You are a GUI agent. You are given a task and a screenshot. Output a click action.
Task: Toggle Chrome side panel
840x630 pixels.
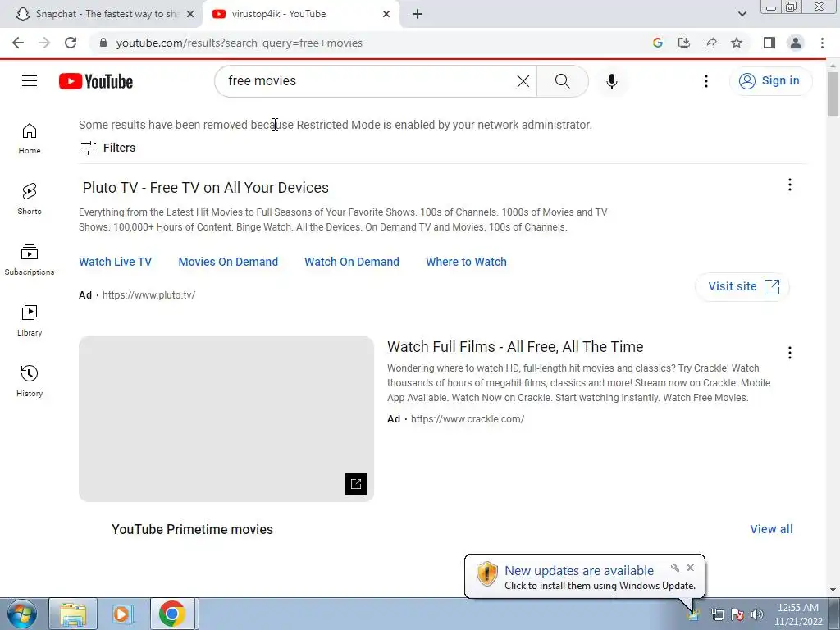[769, 43]
